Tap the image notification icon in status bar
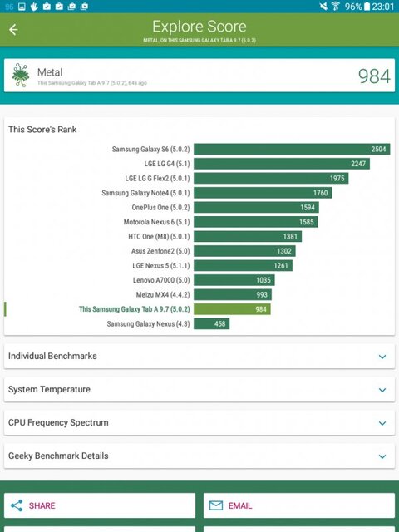 [x=22, y=7]
